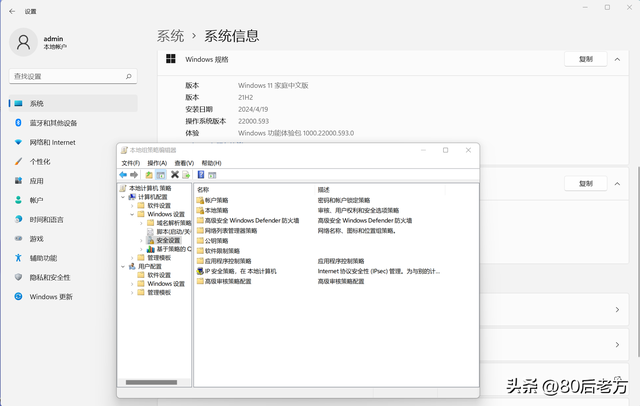Click the black X delete toolbar icon

pos(175,175)
